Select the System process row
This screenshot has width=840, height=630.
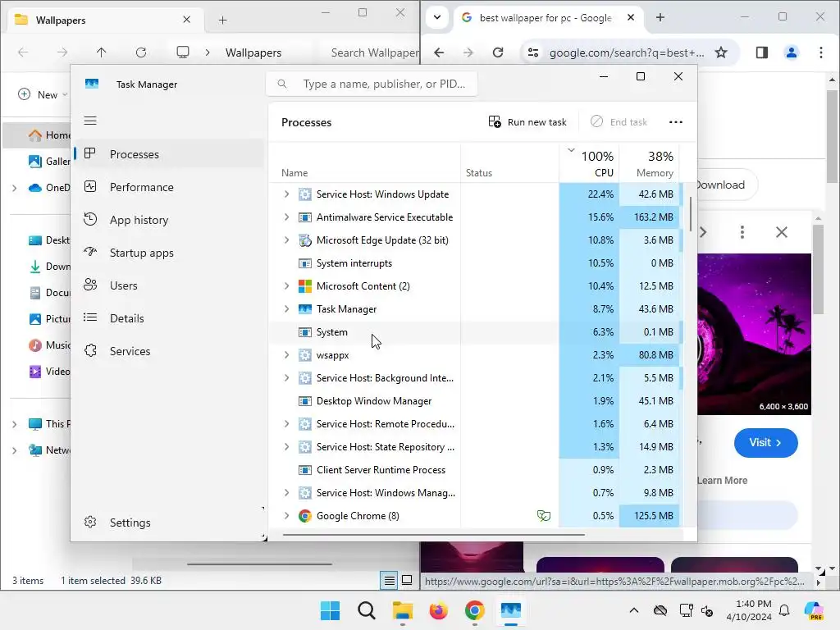point(475,332)
